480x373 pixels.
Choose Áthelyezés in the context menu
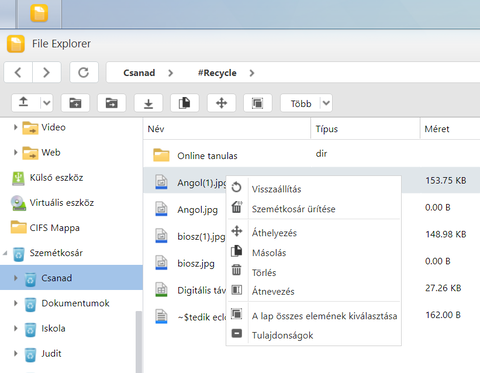coord(313,233)
